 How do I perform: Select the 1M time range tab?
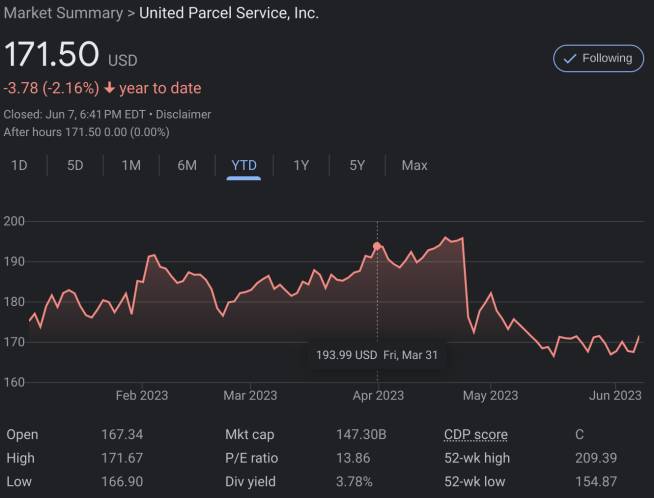(x=131, y=166)
